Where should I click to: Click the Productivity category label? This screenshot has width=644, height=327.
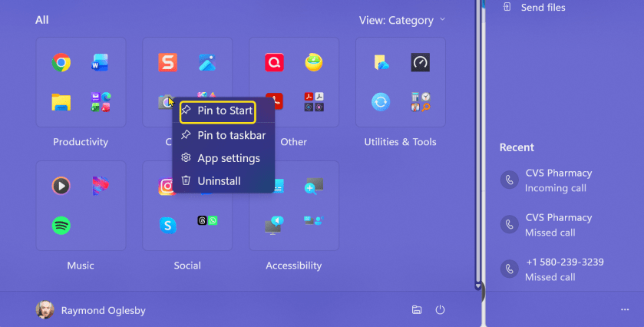(81, 142)
